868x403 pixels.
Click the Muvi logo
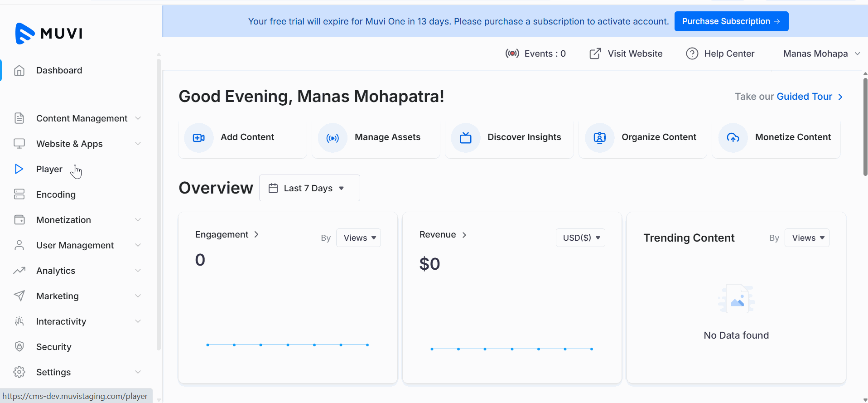49,33
